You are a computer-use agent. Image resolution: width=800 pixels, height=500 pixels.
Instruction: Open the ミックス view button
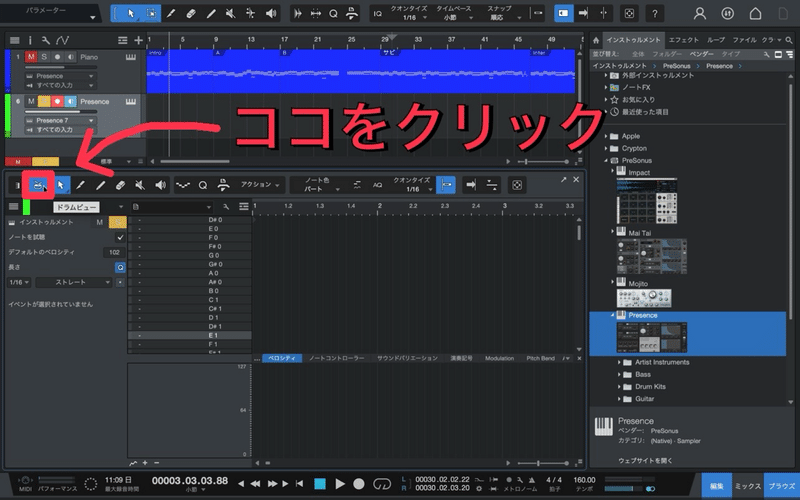coord(747,486)
